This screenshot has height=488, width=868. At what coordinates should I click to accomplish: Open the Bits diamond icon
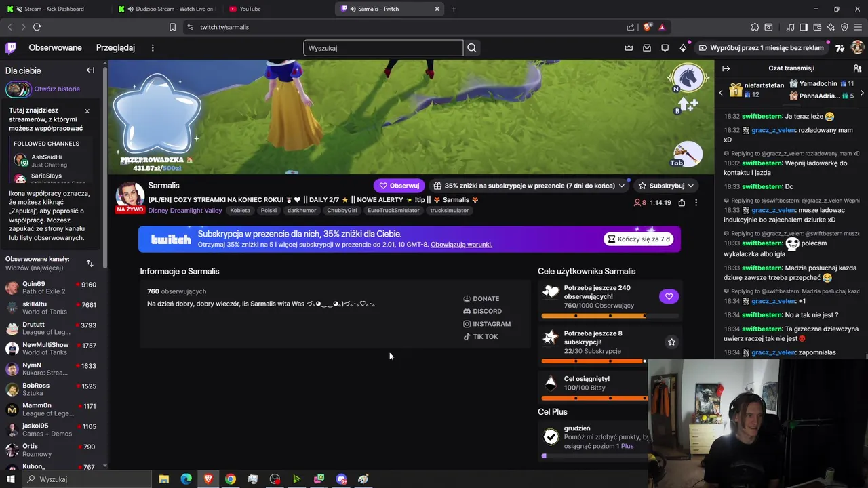(x=683, y=48)
